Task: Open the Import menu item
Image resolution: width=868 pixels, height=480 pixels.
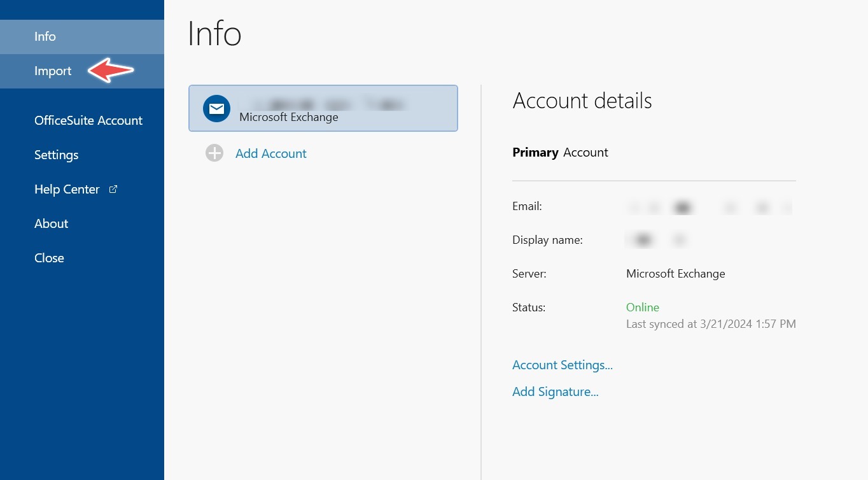Action: (82, 71)
